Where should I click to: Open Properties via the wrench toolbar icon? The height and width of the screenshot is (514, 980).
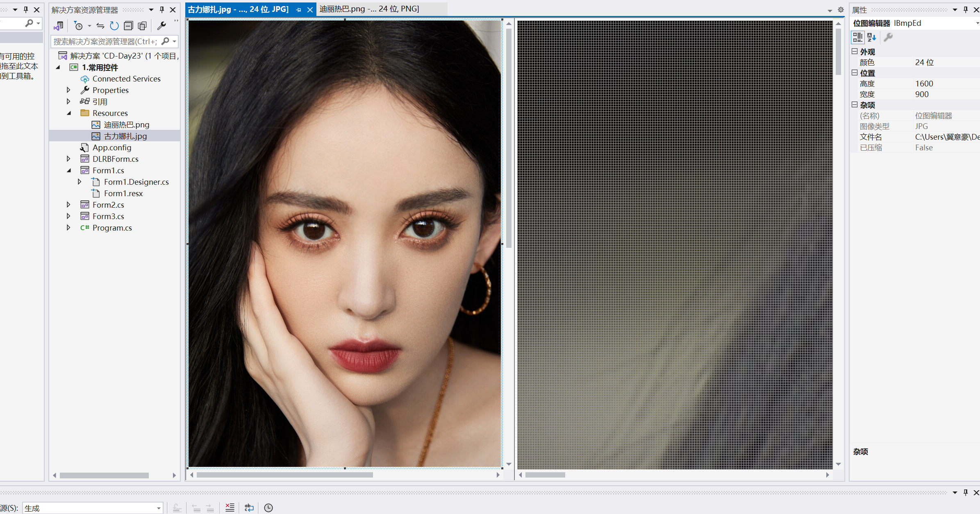click(161, 26)
